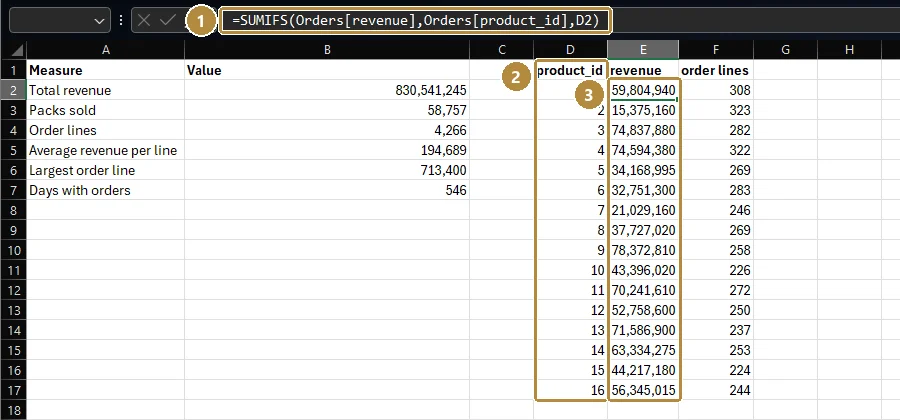Click the 'Packs sold' cell
Image resolution: width=900 pixels, height=420 pixels.
[x=106, y=110]
